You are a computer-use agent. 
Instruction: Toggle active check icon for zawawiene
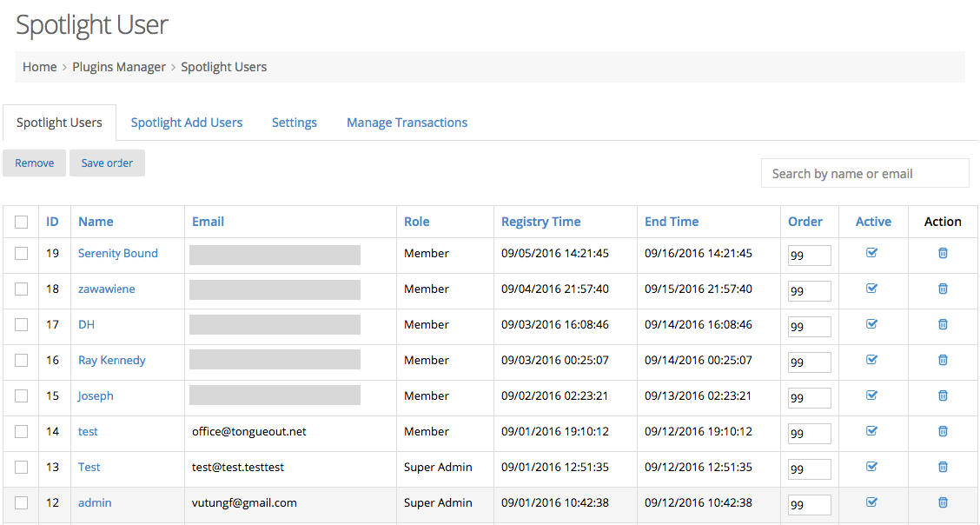872,288
